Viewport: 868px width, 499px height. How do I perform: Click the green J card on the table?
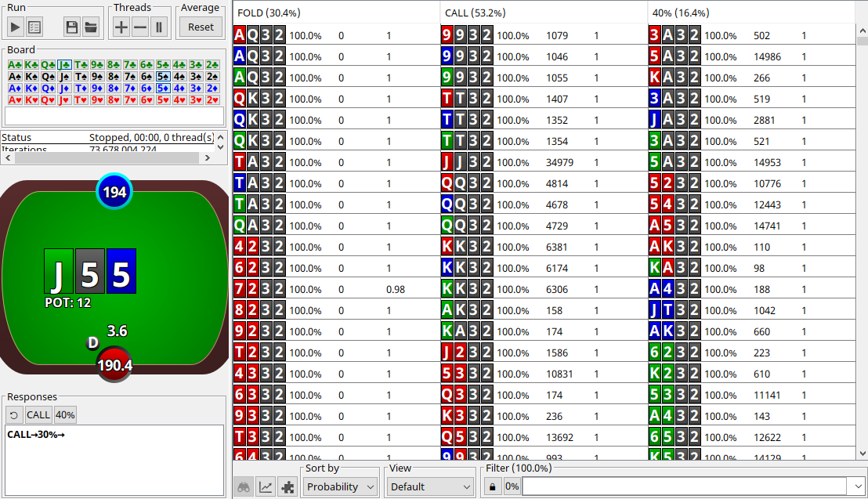[x=59, y=271]
